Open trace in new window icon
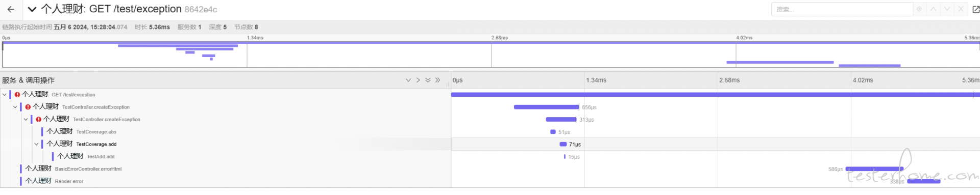Image resolution: width=980 pixels, height=195 pixels. click(x=975, y=9)
